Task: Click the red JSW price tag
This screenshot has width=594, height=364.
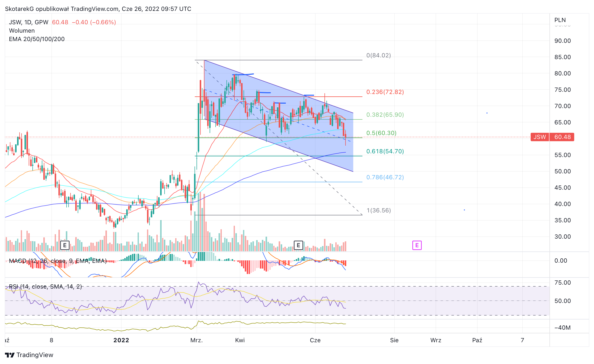Action: tap(540, 137)
